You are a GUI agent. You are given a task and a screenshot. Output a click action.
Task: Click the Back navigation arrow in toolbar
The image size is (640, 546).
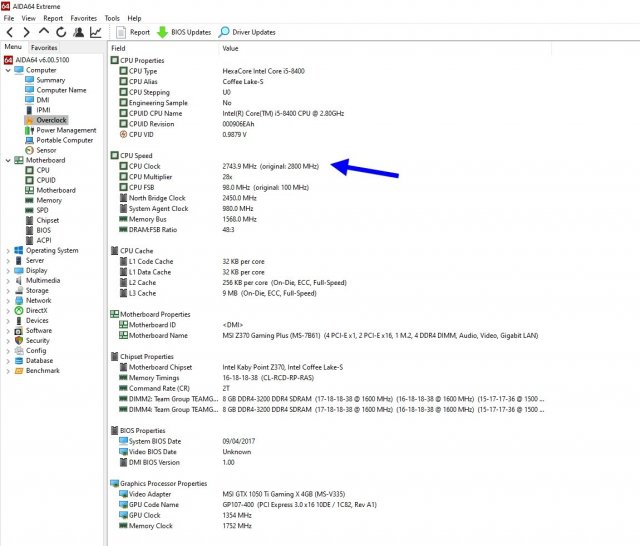pos(10,32)
